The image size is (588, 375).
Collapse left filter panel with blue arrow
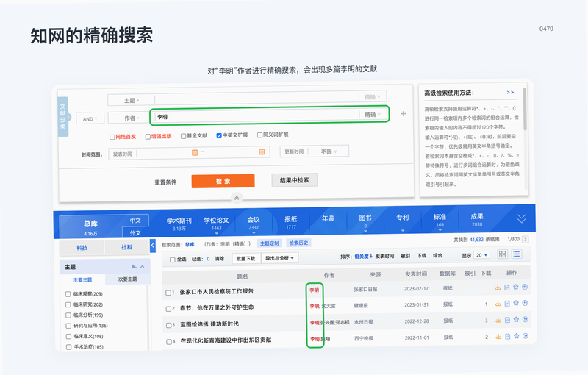(153, 246)
